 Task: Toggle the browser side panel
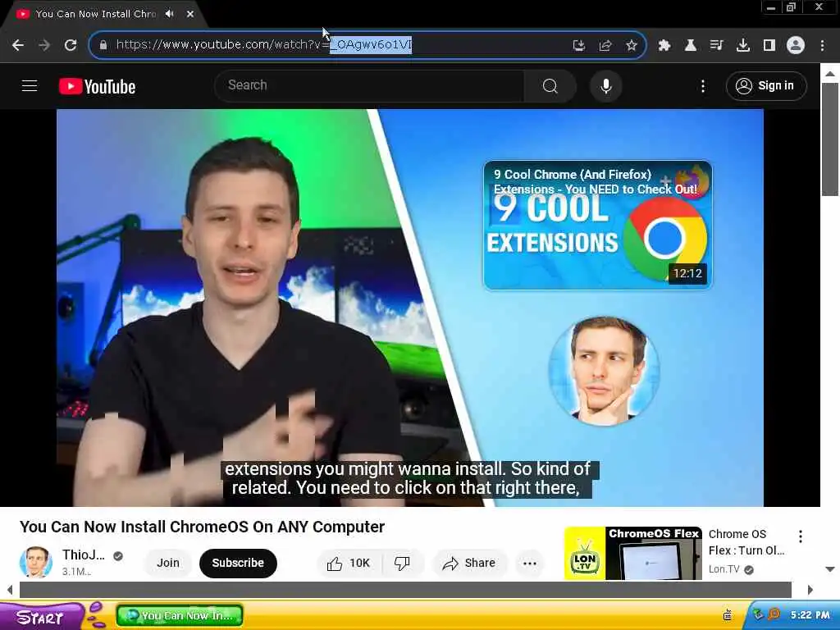pos(769,45)
